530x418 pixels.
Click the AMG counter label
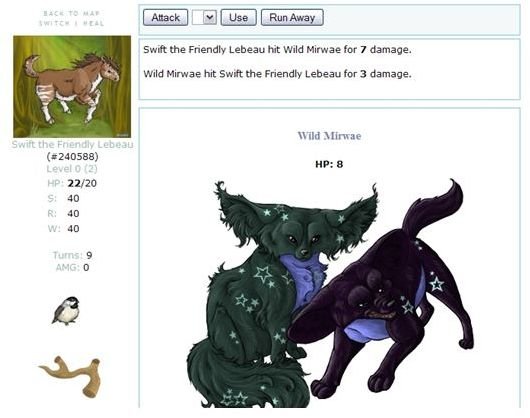pyautogui.click(x=67, y=268)
